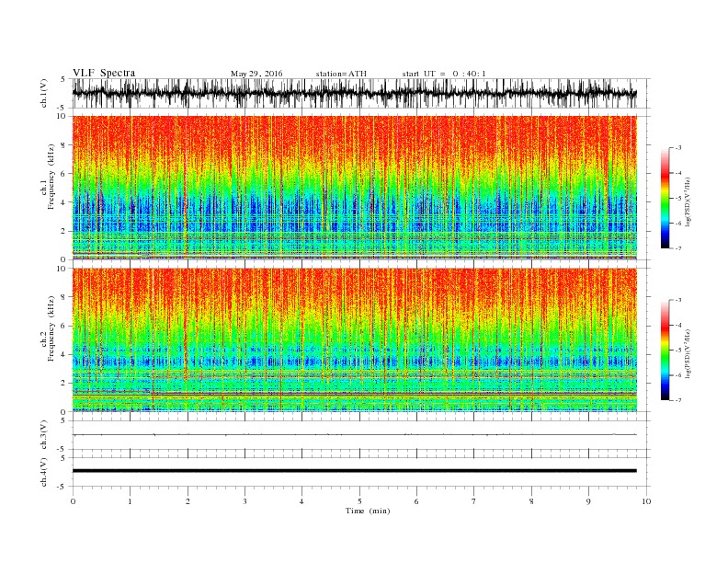Click the time axis tick label "4"

click(x=301, y=501)
